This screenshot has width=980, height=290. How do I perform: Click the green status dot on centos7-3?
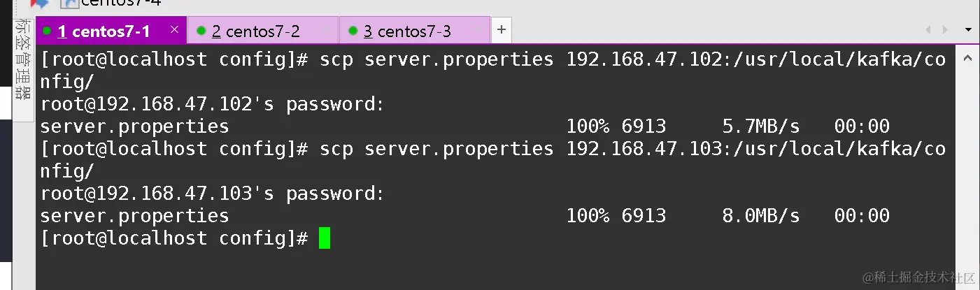[353, 31]
